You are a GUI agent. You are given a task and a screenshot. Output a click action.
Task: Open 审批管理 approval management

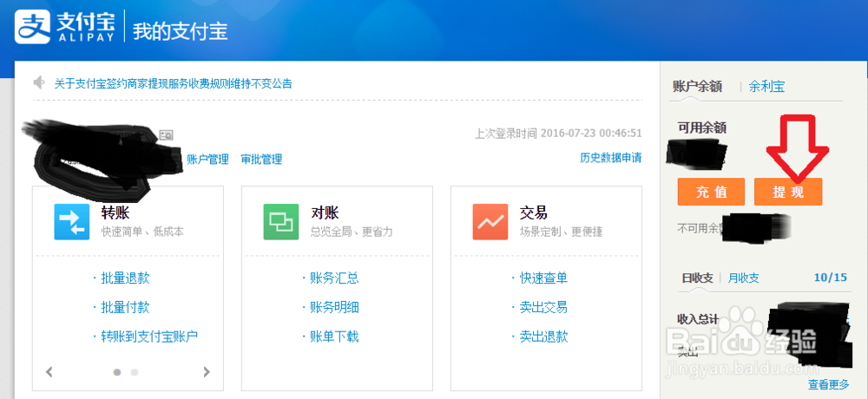[x=261, y=160]
